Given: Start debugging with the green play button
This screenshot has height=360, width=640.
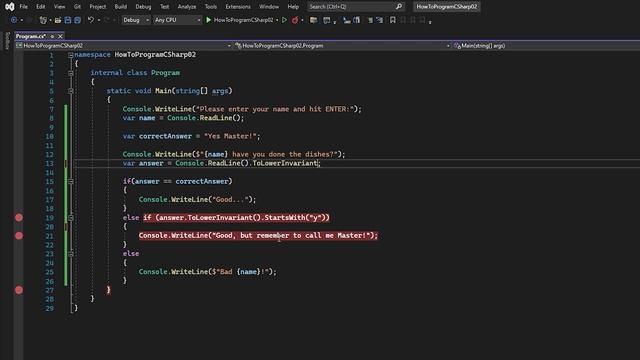Looking at the screenshot, I should click(x=209, y=20).
